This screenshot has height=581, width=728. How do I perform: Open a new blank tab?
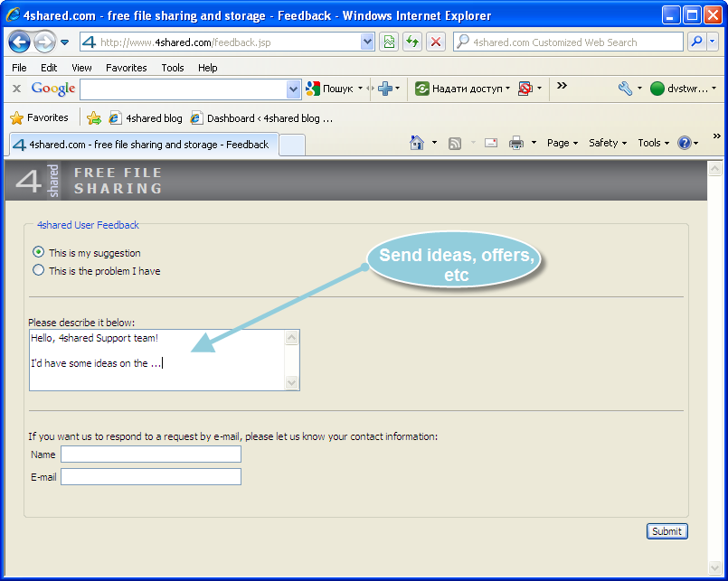[292, 145]
